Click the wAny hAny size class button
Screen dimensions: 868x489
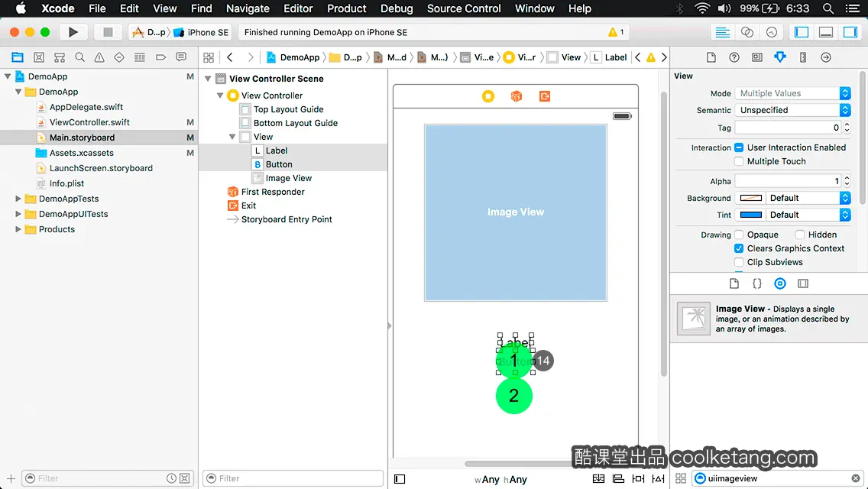(x=500, y=480)
